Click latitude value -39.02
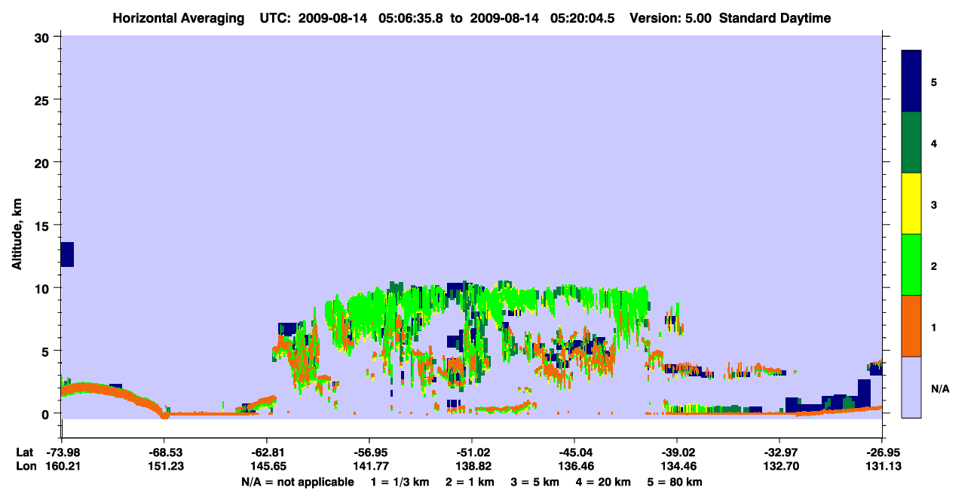Viewport: 980px width, 503px height. [677, 452]
